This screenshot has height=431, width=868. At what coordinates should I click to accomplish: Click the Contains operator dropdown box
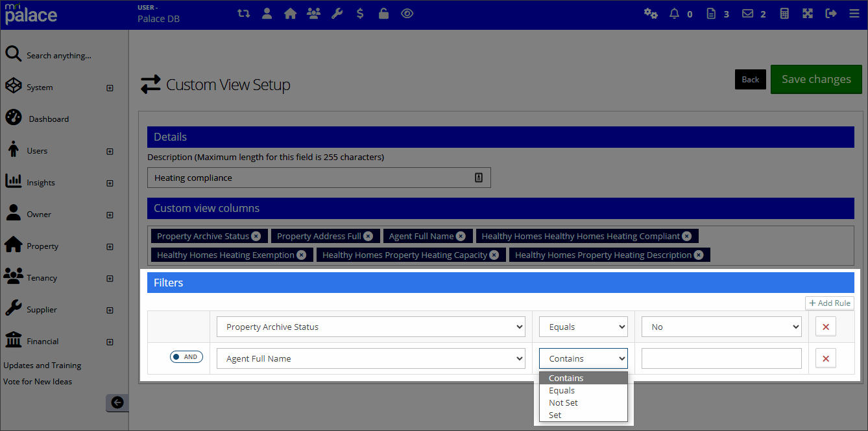click(x=583, y=358)
